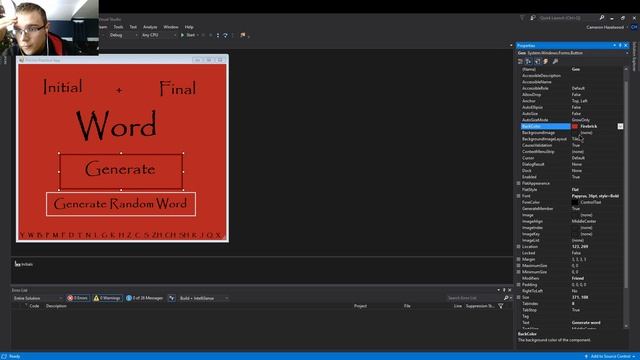Show Events lightning bolt icon
The width and height of the screenshot is (640, 360).
click(x=546, y=61)
